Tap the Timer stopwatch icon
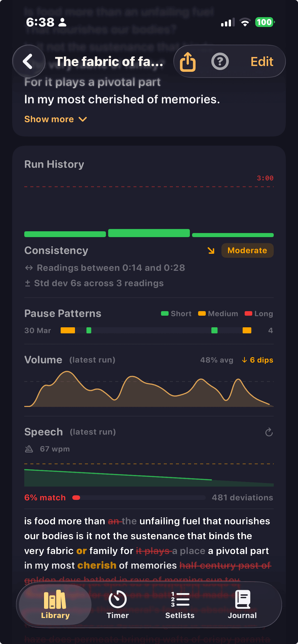The width and height of the screenshot is (298, 644). click(117, 599)
